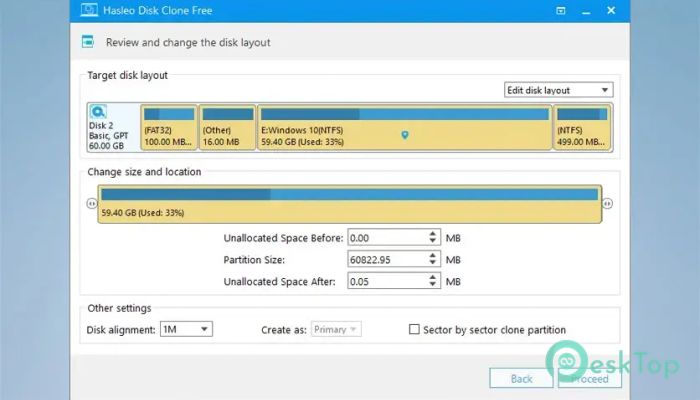Open the Create as Primary dropdown

(x=336, y=329)
